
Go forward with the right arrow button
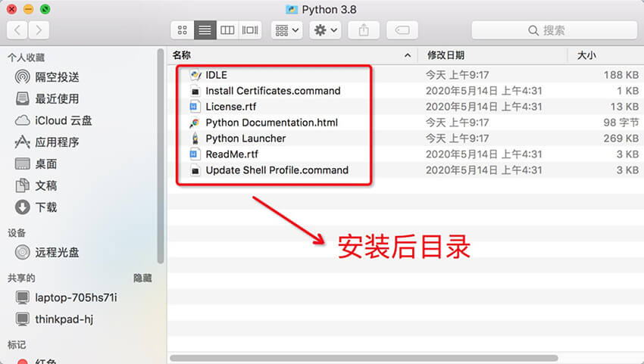39,30
